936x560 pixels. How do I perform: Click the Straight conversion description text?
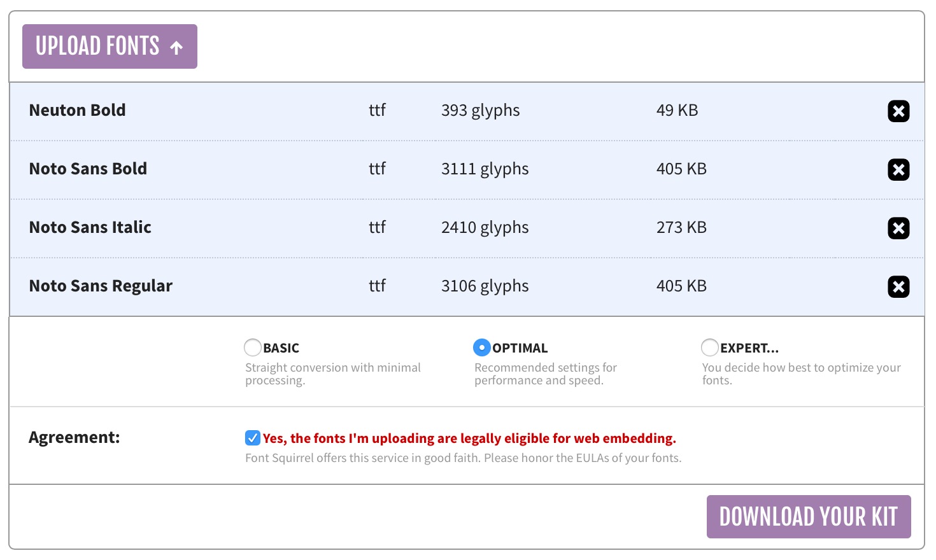pos(332,374)
